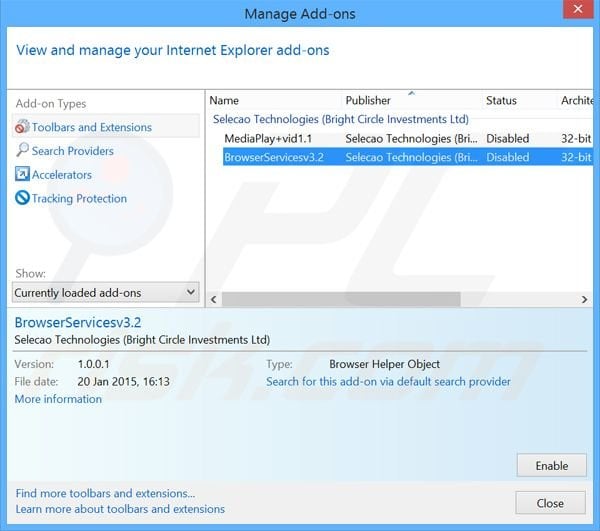600x531 pixels.
Task: Select Search Providers type
Action: tap(73, 151)
